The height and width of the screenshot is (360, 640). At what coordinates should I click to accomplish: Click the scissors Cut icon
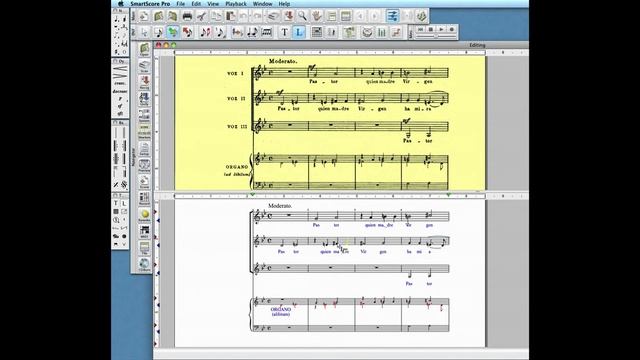(x=201, y=16)
